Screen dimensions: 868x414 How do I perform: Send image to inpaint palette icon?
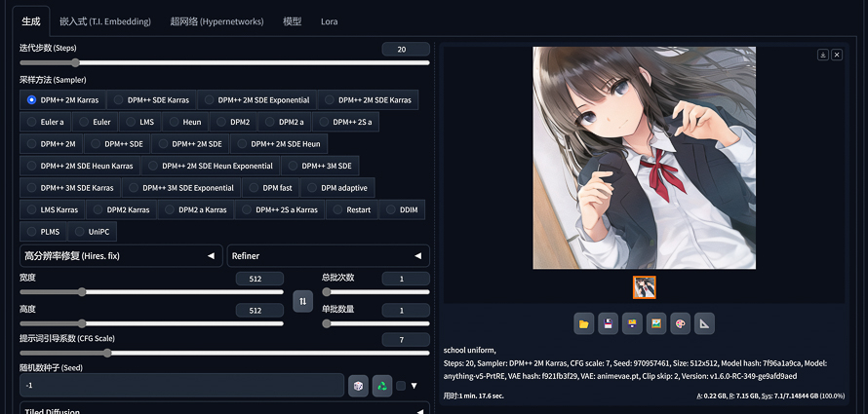point(681,324)
